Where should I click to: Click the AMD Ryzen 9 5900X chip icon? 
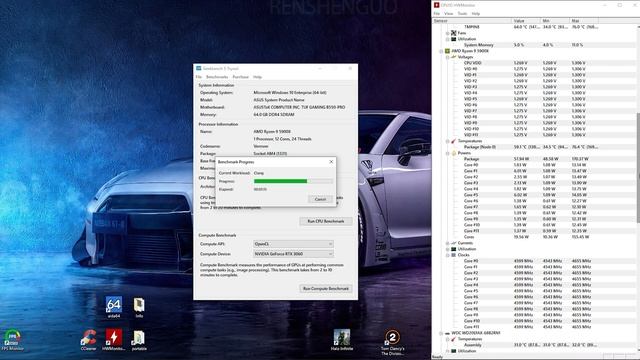pyautogui.click(x=447, y=51)
